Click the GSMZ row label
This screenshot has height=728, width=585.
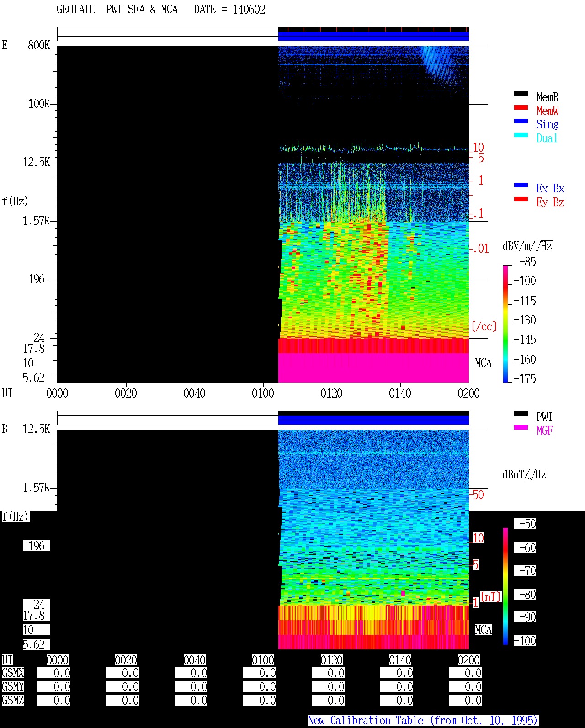pos(13,700)
